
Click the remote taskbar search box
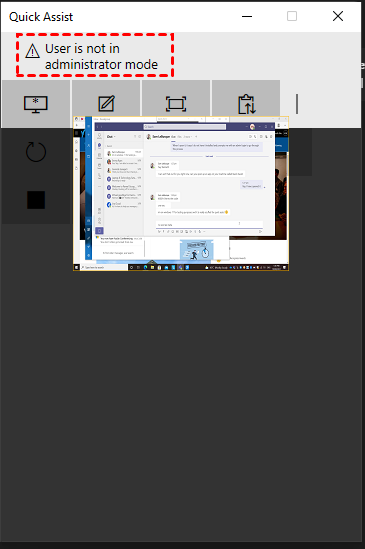pyautogui.click(x=104, y=267)
